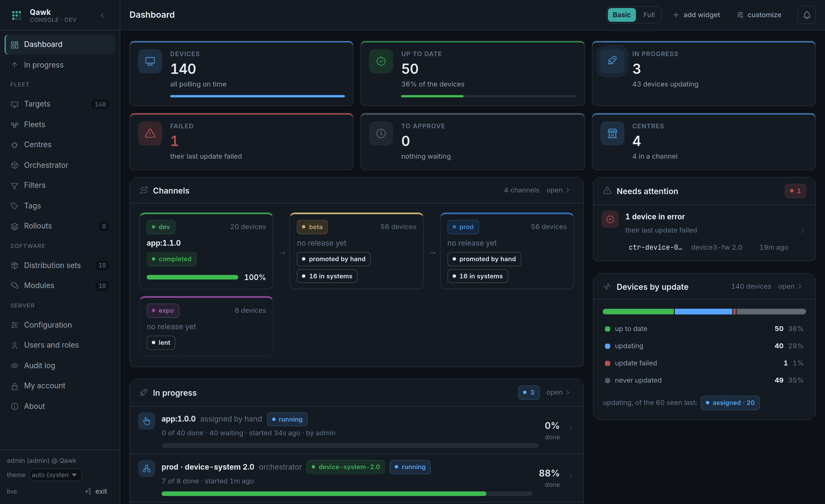Click the beta channel badge
825x504 pixels.
point(312,227)
